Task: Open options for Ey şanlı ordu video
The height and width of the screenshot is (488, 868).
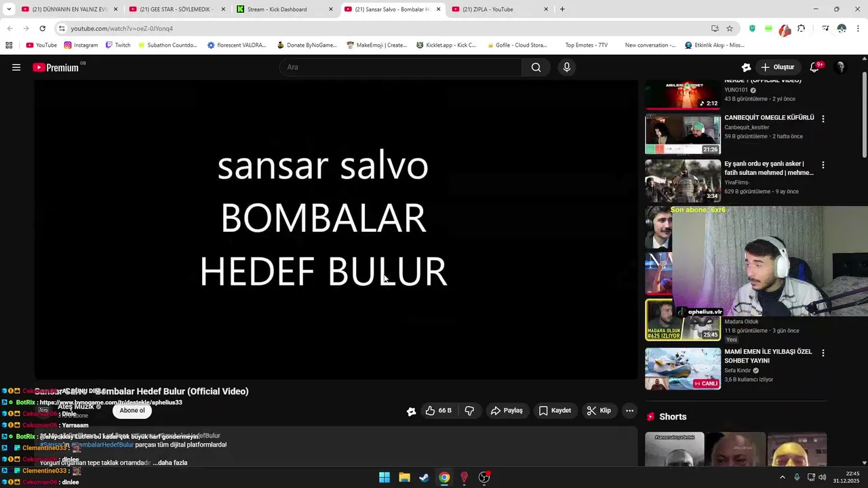Action: [823, 165]
